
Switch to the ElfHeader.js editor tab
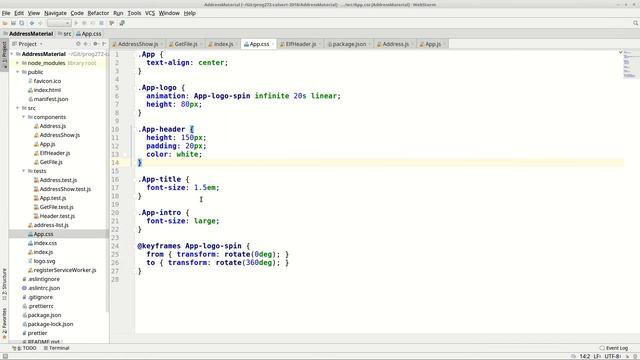click(300, 44)
